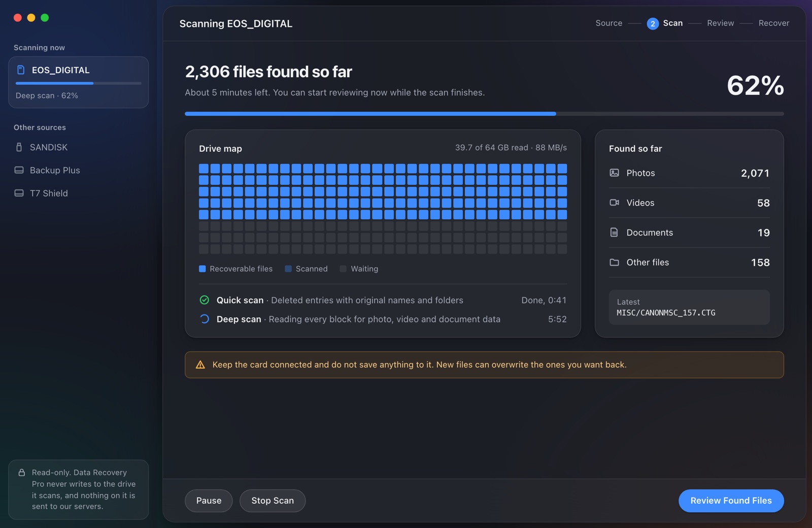Screen dimensions: 812x528
Task: Click the Stop Scan button
Action: coord(273,501)
